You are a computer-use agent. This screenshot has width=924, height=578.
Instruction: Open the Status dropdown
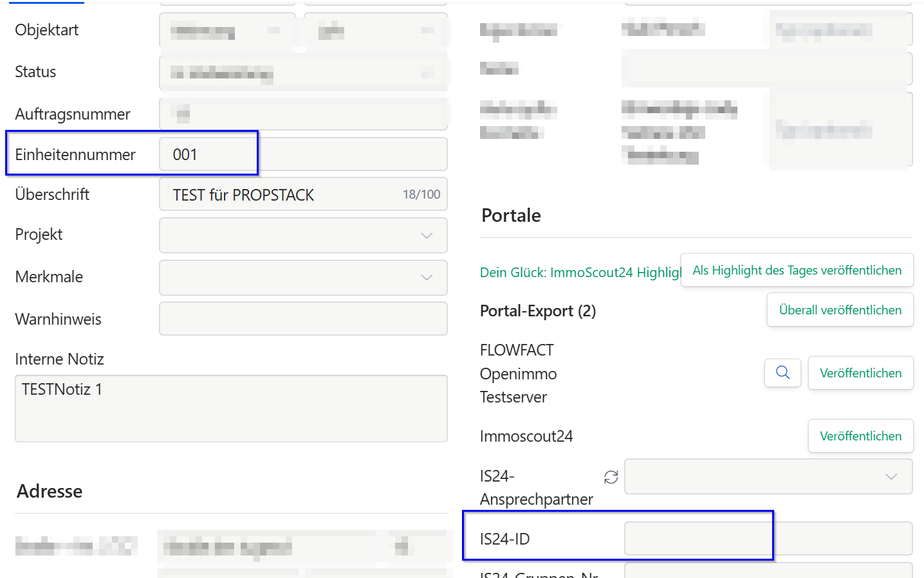tap(302, 73)
